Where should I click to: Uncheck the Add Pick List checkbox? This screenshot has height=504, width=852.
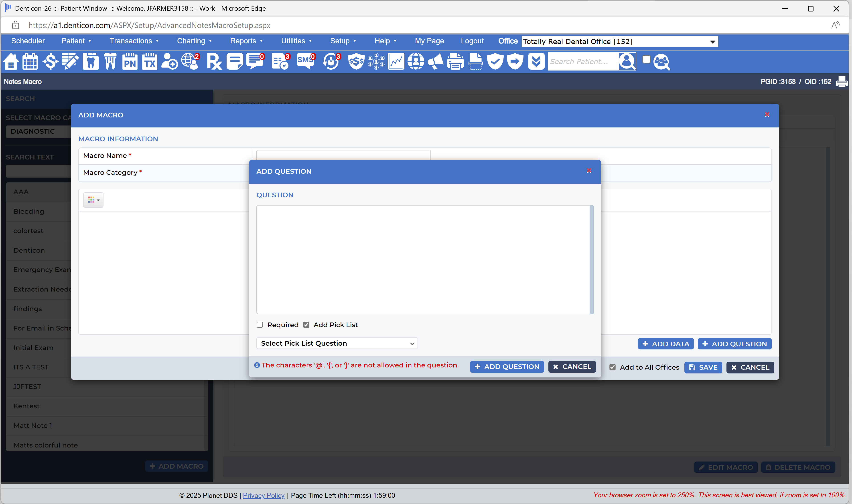pyautogui.click(x=306, y=325)
